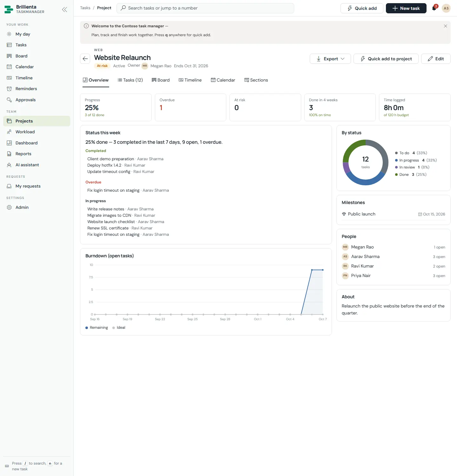The height and width of the screenshot is (476, 457).
Task: Open Approvals in sidebar
Action: tap(36, 100)
